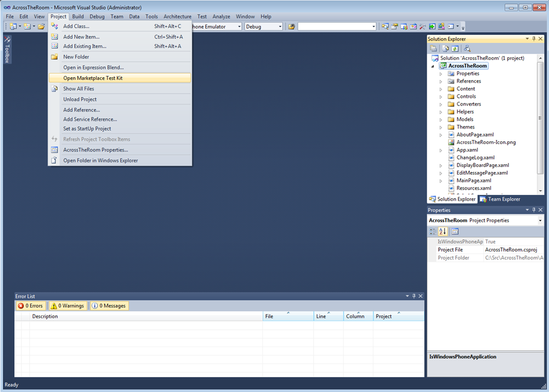Expand the MainPage.xaml tree node
549x392 pixels.
tap(441, 180)
